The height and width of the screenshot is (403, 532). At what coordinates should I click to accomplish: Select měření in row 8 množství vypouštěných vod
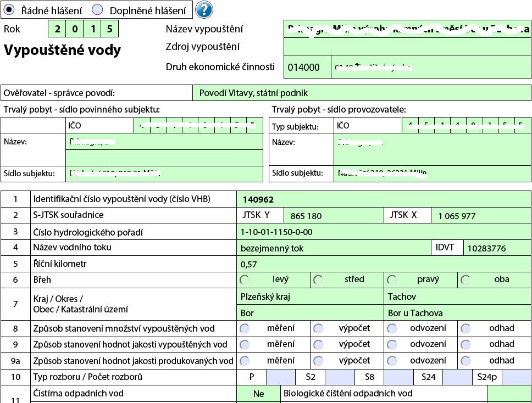[245, 328]
